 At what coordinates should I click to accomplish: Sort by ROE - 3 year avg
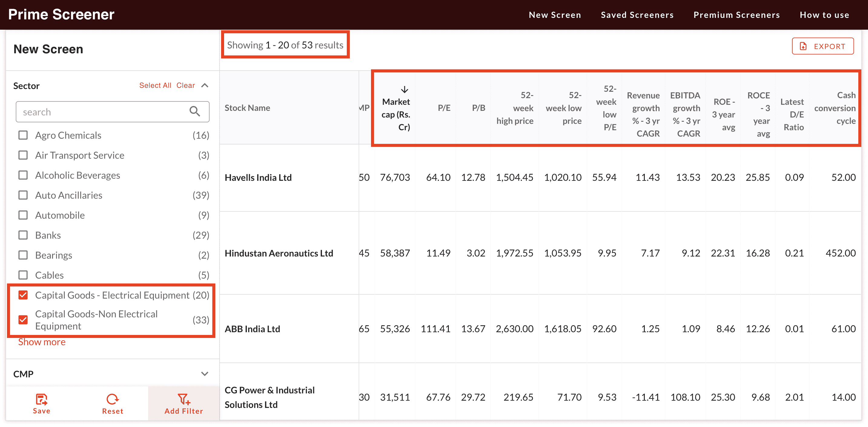click(x=724, y=114)
